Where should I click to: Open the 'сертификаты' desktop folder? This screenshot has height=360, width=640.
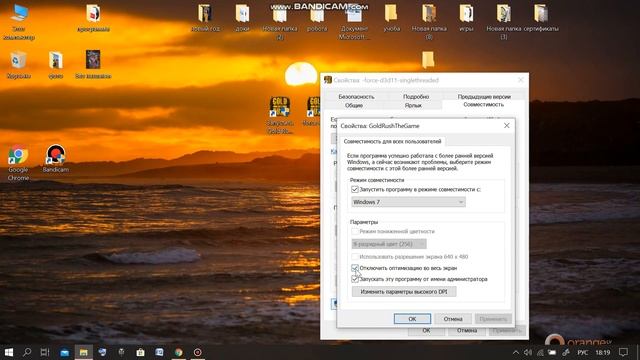[541, 18]
